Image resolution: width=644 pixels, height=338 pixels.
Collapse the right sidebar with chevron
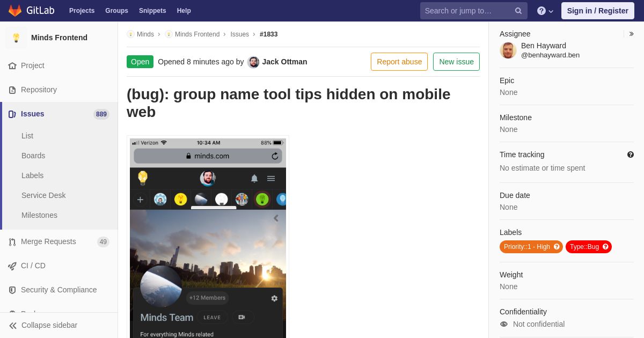click(x=631, y=34)
